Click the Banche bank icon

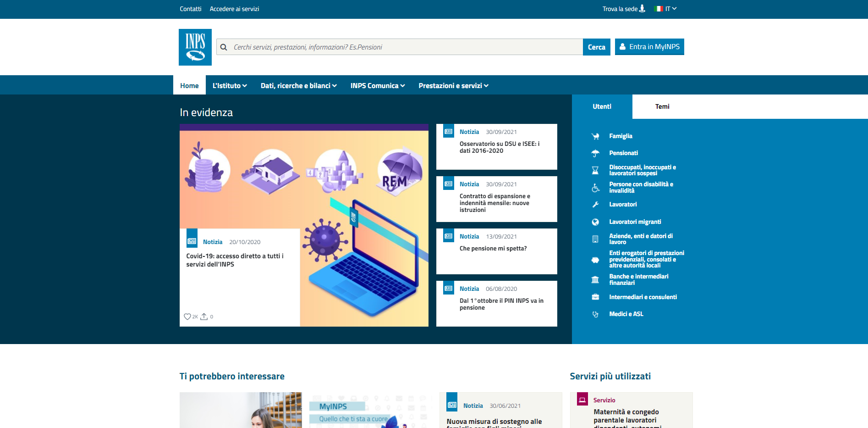point(595,280)
